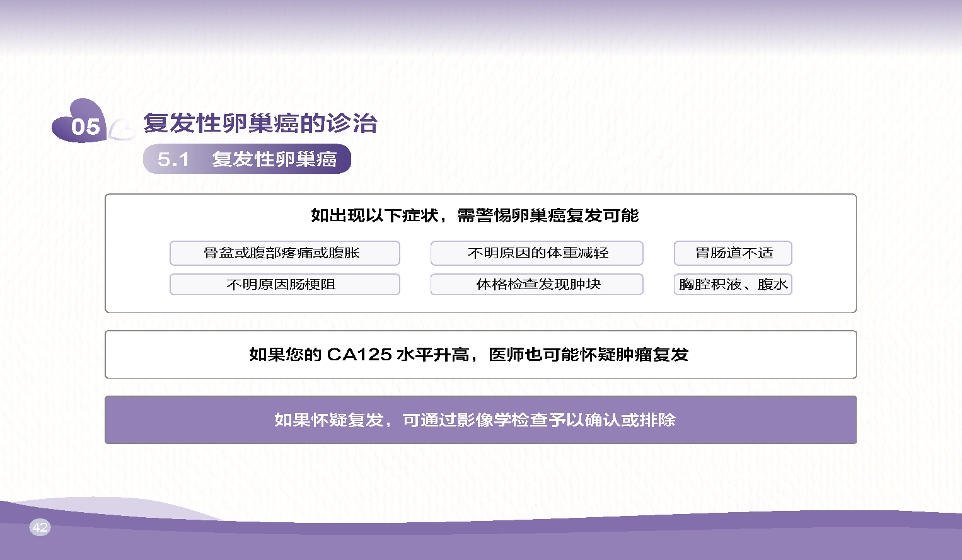Click the 不明原因肠梗阻 symptom box
The image size is (962, 560).
(284, 284)
